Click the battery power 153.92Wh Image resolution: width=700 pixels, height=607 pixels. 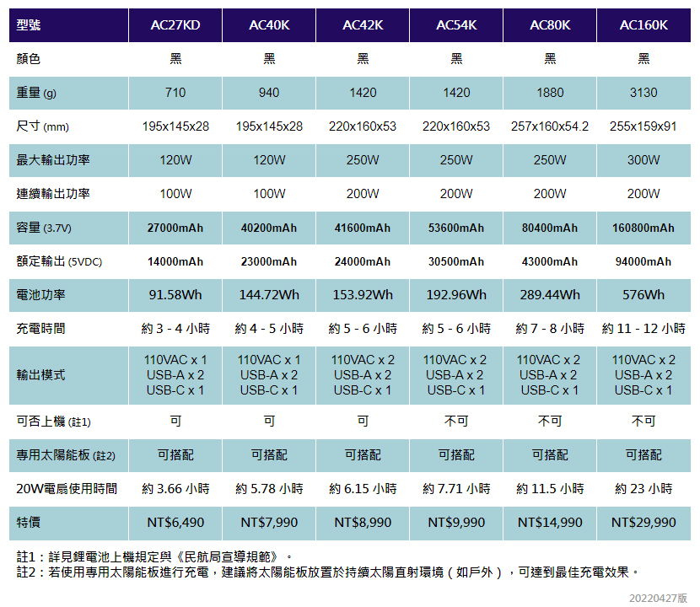pos(363,294)
